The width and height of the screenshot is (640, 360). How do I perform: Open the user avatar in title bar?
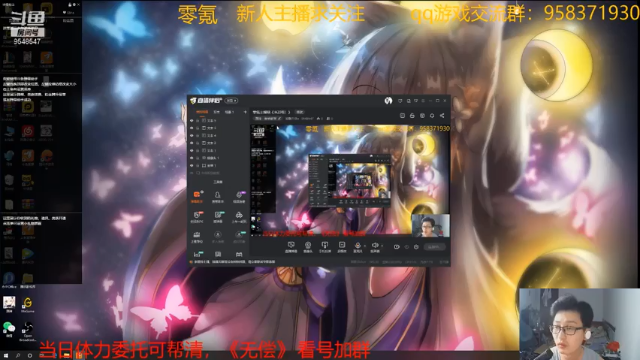[x=388, y=100]
